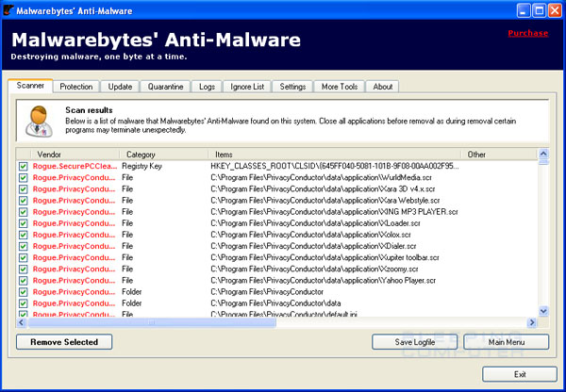Follow the red Purchase link
The height and width of the screenshot is (392, 566).
(x=528, y=33)
